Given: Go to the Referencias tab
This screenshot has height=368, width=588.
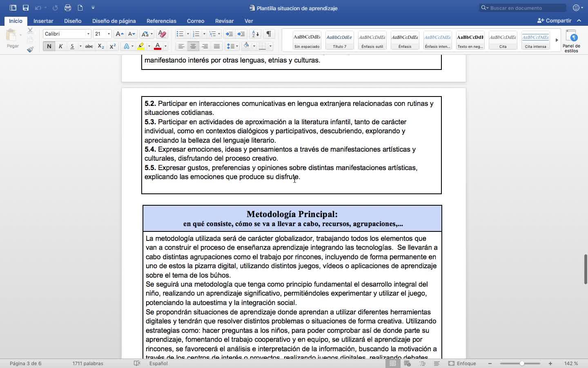Looking at the screenshot, I should pos(161,21).
